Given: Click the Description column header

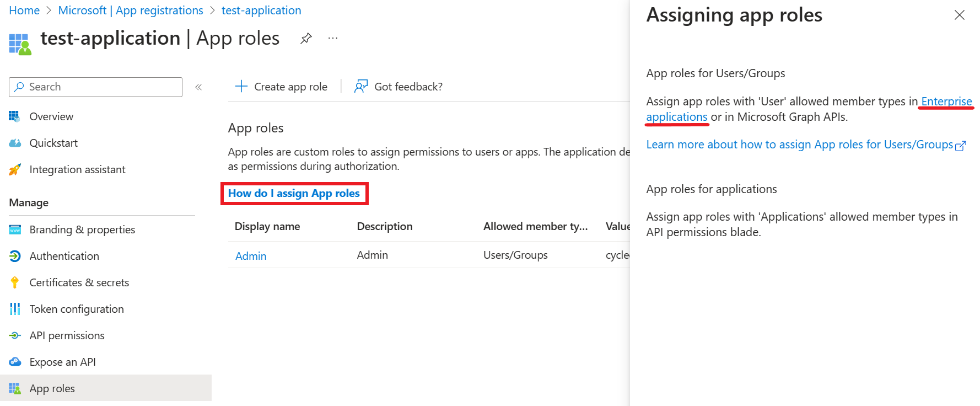Looking at the screenshot, I should click(385, 226).
